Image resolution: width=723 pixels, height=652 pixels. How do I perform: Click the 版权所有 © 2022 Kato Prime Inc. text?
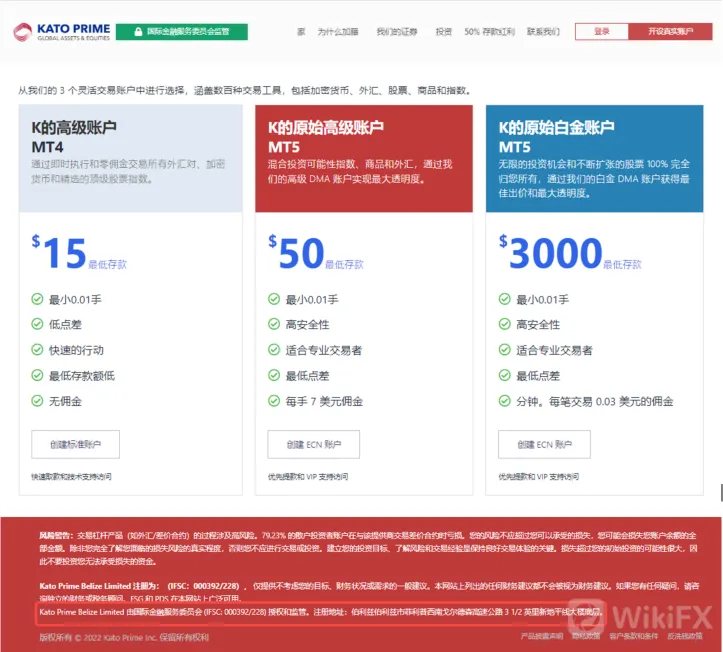click(124, 637)
